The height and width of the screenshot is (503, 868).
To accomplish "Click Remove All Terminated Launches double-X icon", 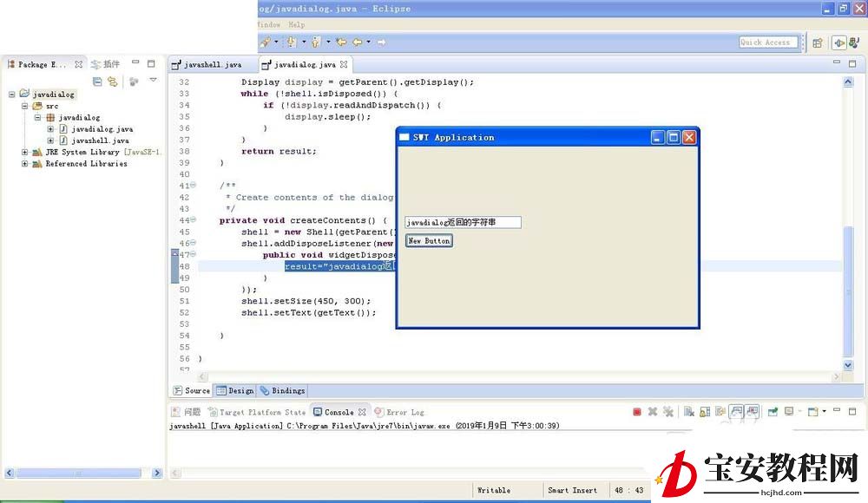I will click(x=668, y=412).
